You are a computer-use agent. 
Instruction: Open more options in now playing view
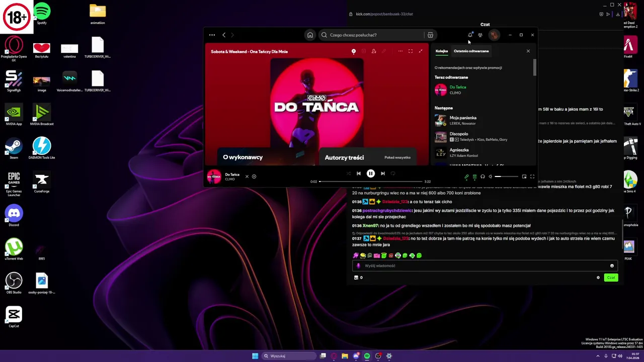click(x=400, y=51)
